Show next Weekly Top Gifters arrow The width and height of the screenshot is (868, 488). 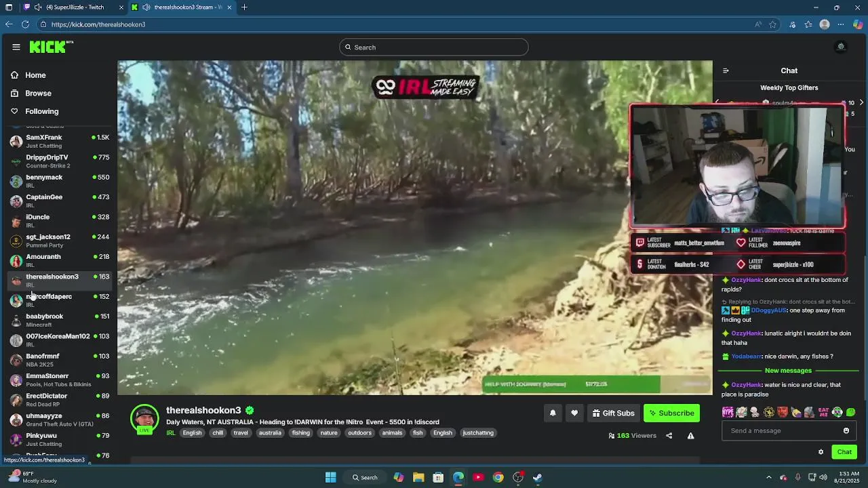point(861,102)
